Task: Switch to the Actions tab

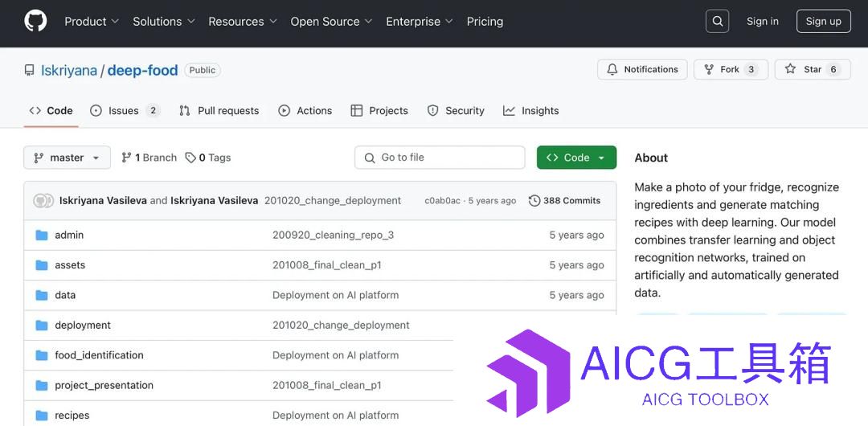Action: pos(305,111)
